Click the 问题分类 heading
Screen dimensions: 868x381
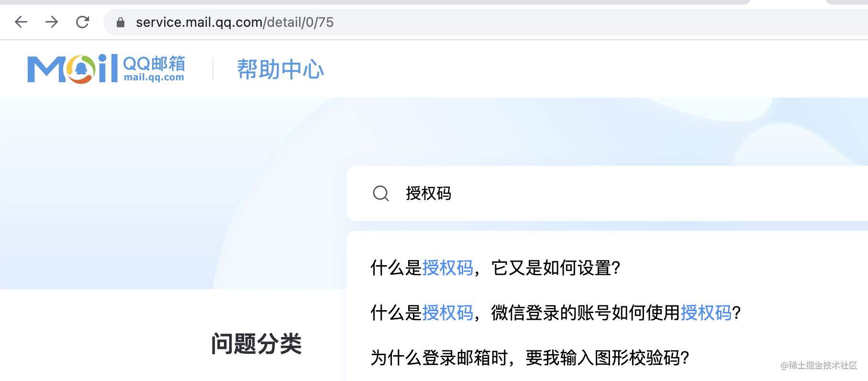[x=256, y=344]
